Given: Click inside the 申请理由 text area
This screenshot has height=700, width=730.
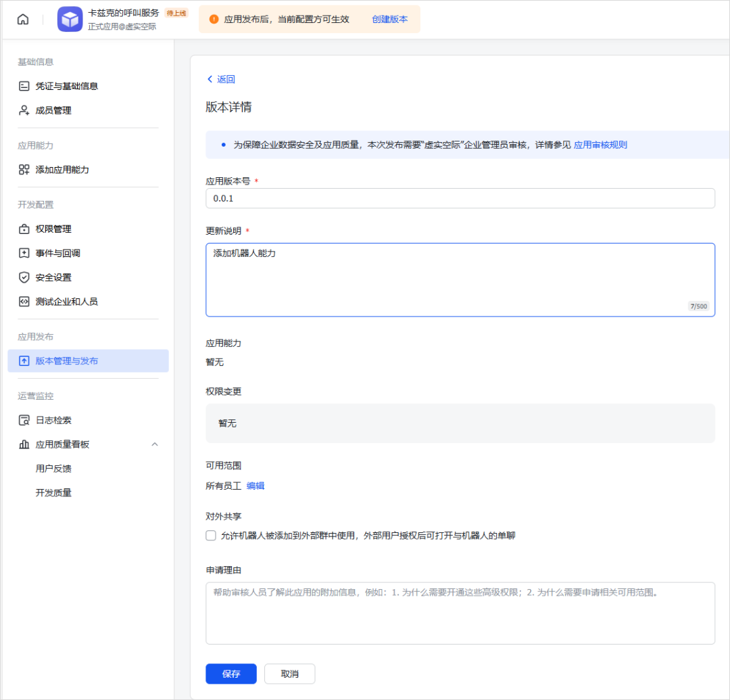Looking at the screenshot, I should [x=460, y=612].
